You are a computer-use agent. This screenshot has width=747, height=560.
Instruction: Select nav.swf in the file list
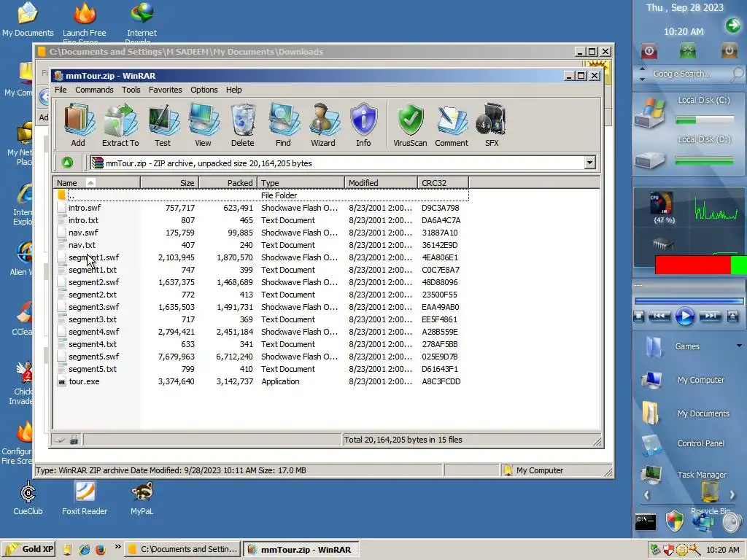coord(261,233)
